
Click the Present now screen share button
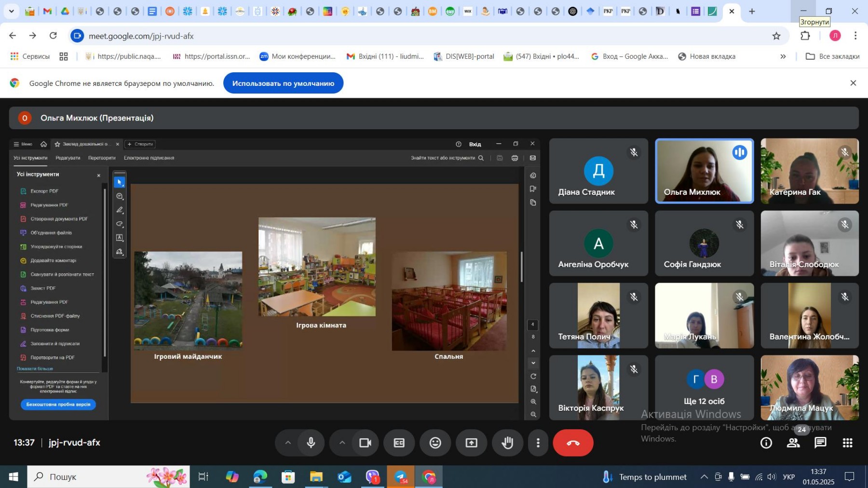(472, 443)
